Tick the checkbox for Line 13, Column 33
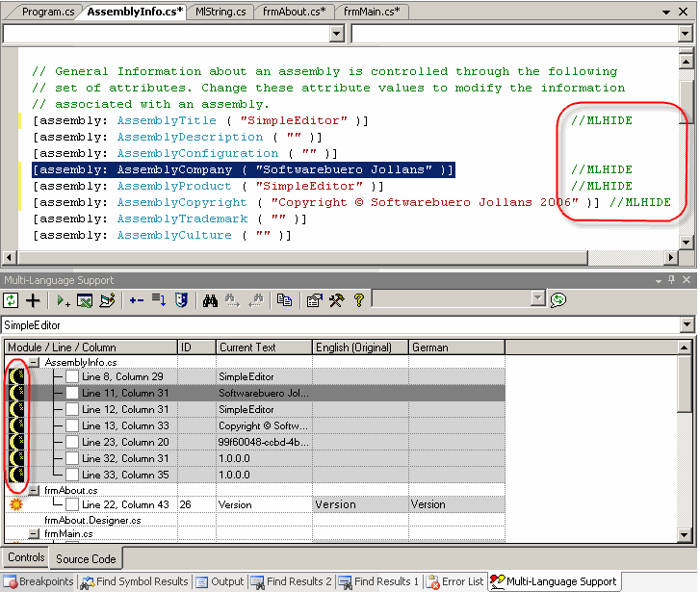Viewport: 700px width, 592px height. [x=72, y=425]
